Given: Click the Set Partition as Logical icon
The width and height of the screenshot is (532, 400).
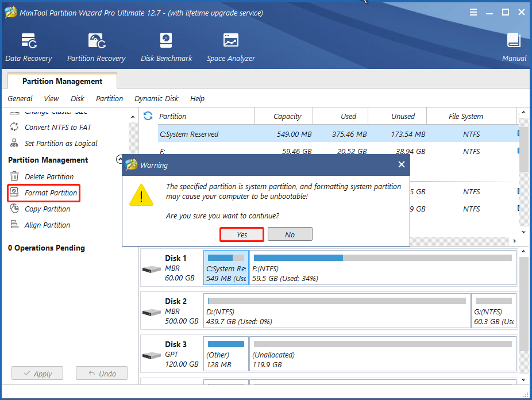Looking at the screenshot, I should point(14,143).
